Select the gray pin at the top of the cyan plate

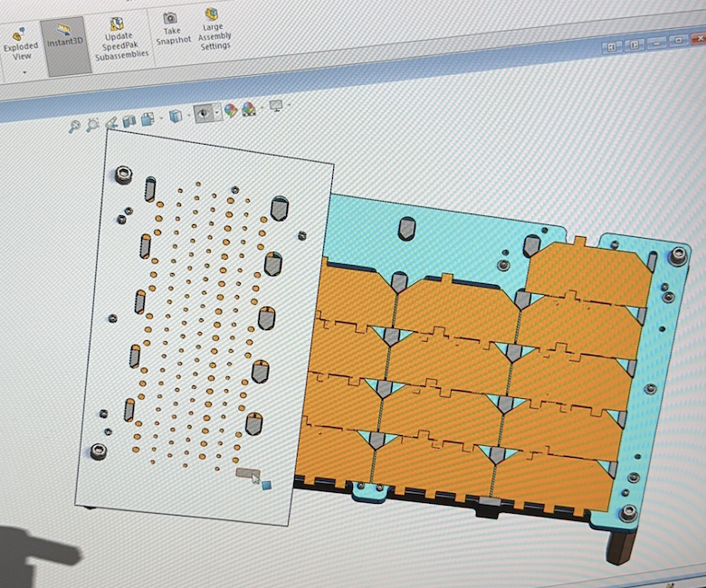click(x=406, y=228)
